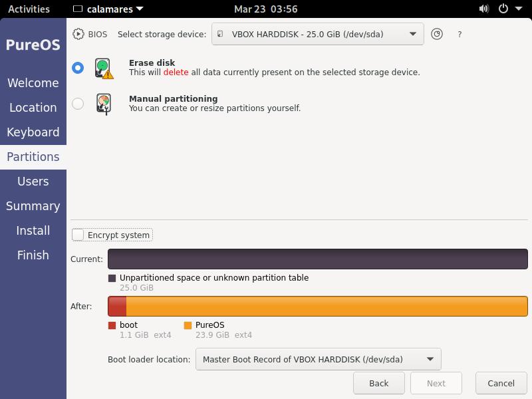Enable the Encrypt system checkbox
532x399 pixels.
pyautogui.click(x=78, y=235)
